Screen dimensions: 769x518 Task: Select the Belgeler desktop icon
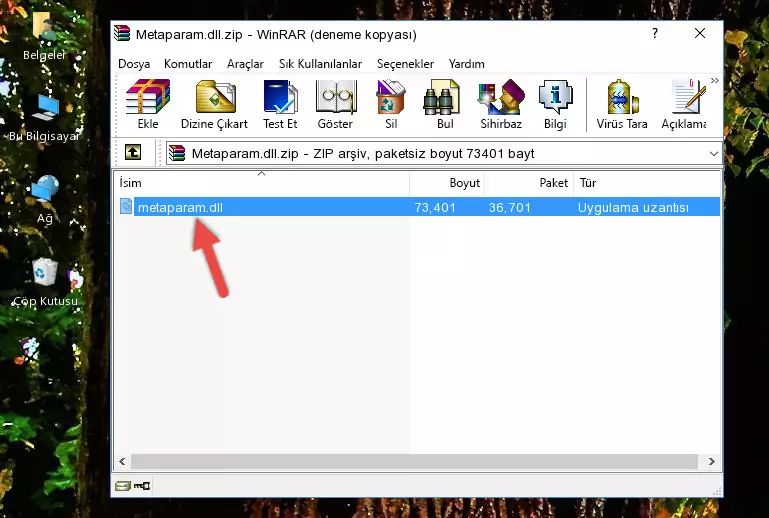(45, 35)
